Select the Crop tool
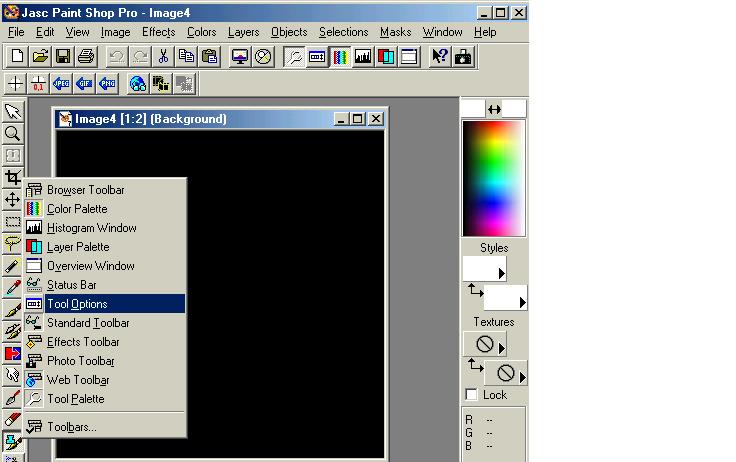 click(x=13, y=178)
